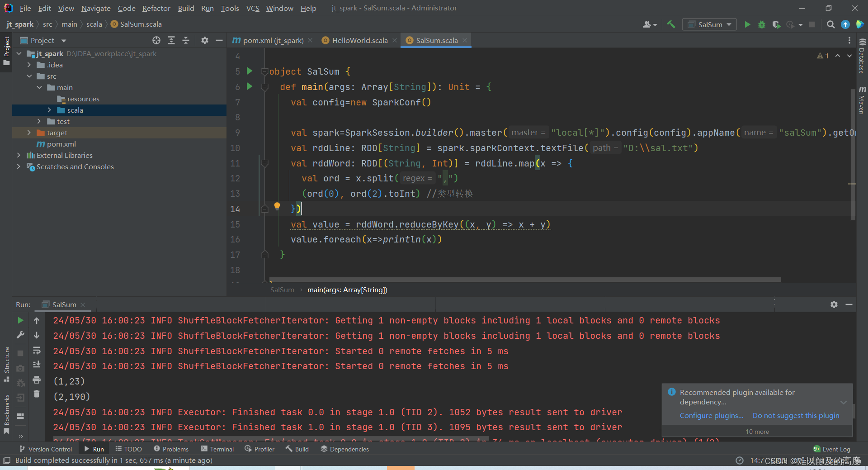Image resolution: width=868 pixels, height=470 pixels.
Task: Open the Navigate menu
Action: click(x=96, y=8)
